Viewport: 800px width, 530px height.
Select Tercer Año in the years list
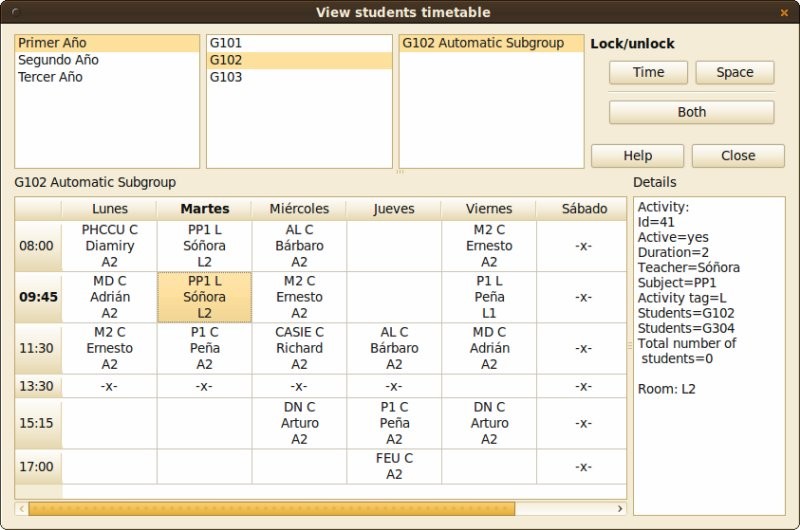click(107, 77)
